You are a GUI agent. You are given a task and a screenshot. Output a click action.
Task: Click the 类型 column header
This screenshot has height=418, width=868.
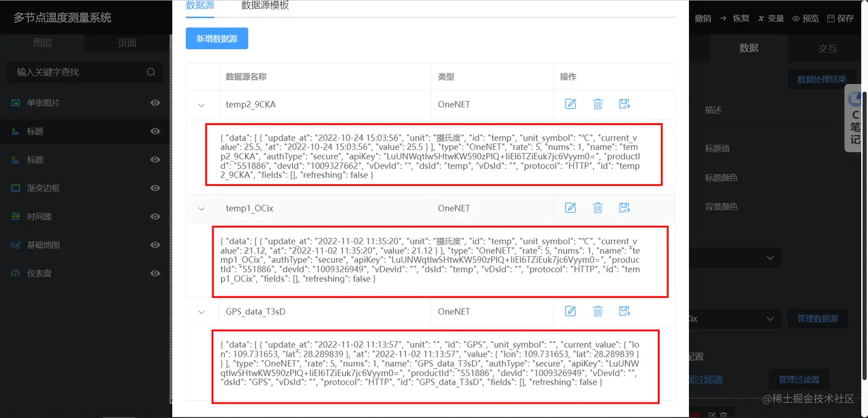(x=446, y=77)
